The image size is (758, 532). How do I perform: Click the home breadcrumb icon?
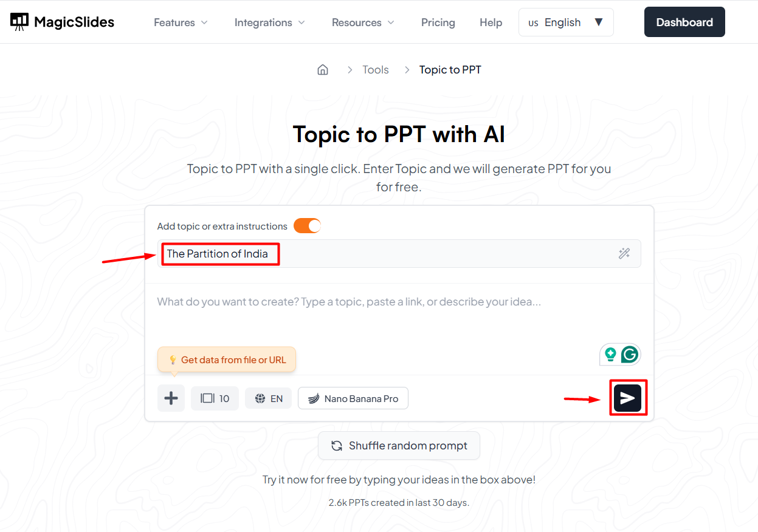323,70
